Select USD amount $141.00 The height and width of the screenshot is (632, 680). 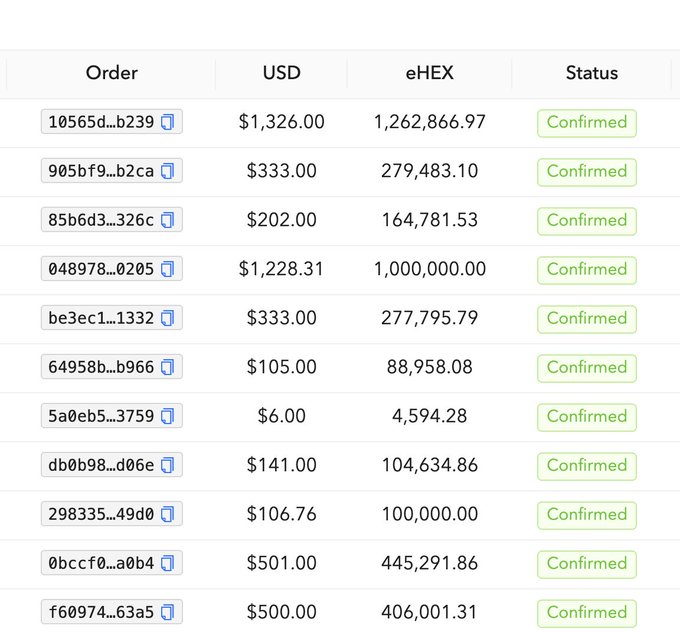coord(281,465)
